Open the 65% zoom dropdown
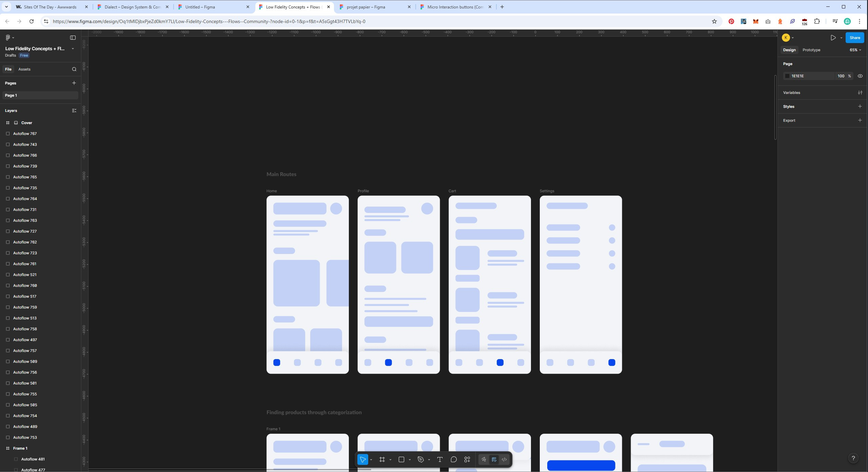This screenshot has height=472, width=868. (x=855, y=50)
